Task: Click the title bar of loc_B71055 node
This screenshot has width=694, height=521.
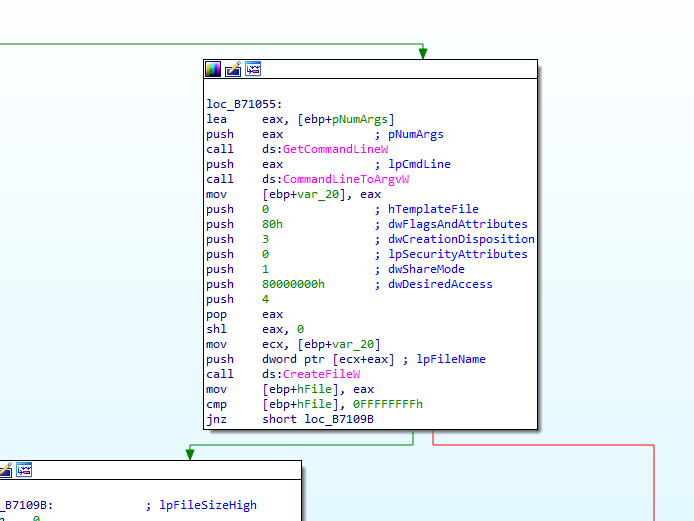Action: click(370, 69)
